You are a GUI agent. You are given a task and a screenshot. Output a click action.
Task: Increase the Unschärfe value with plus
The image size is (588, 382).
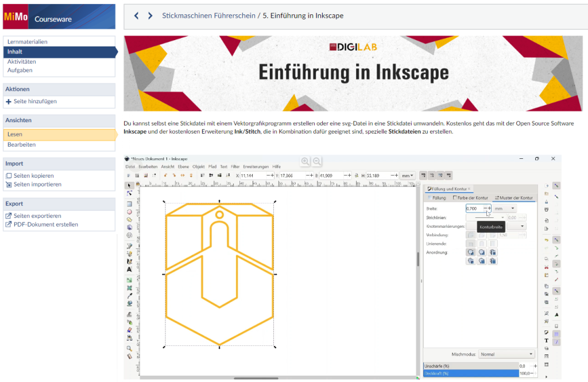[x=535, y=366]
